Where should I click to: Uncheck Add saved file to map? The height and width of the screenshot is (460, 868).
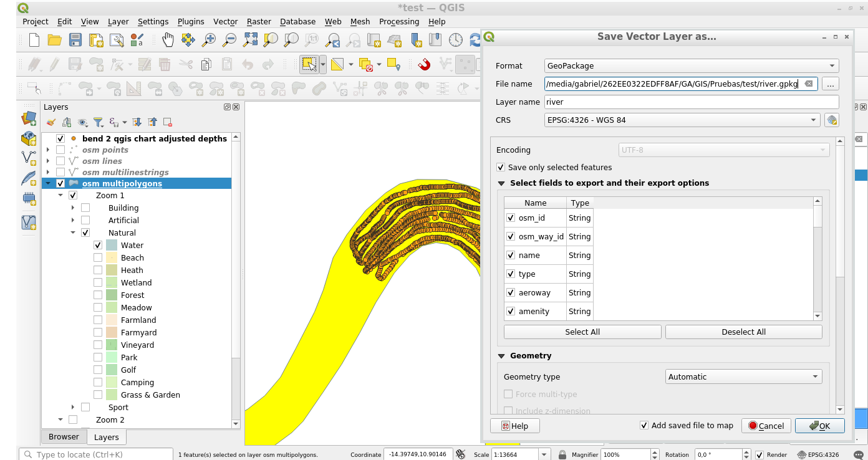[x=644, y=425]
